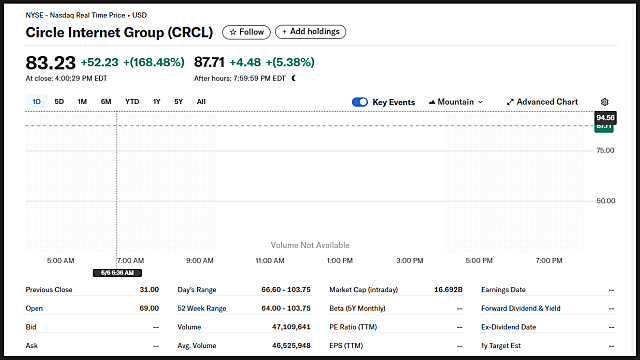640x360 pixels.
Task: Show All-time chart range
Action: pos(201,102)
